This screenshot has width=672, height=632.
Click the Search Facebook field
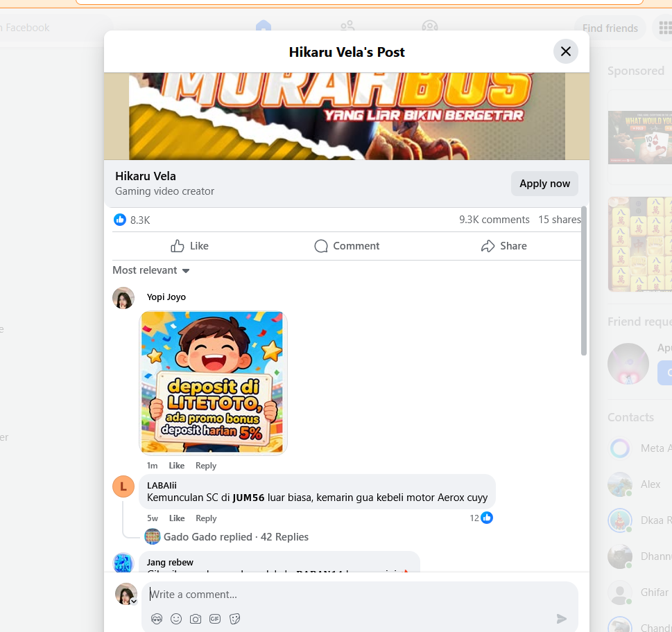[x=55, y=28]
